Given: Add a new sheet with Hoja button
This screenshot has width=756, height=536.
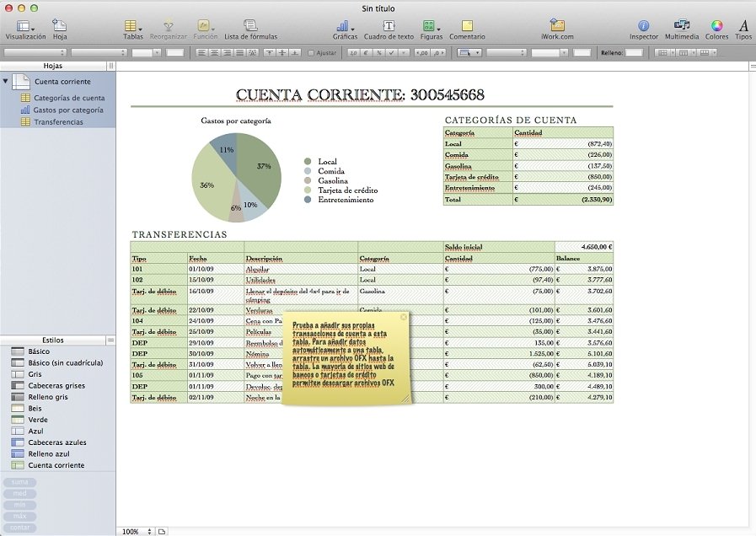Looking at the screenshot, I should pyautogui.click(x=60, y=29).
